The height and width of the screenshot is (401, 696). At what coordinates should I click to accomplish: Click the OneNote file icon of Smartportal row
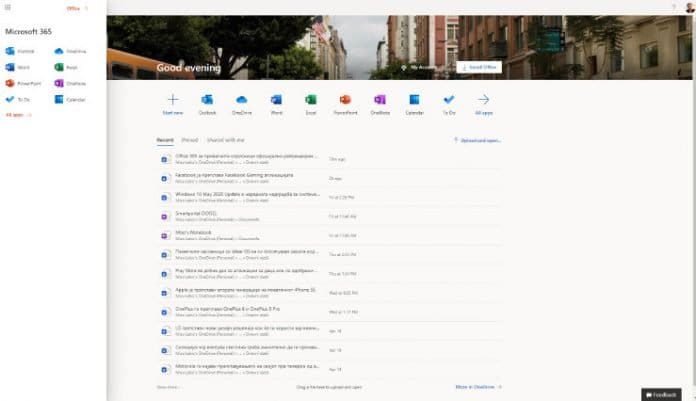point(165,216)
